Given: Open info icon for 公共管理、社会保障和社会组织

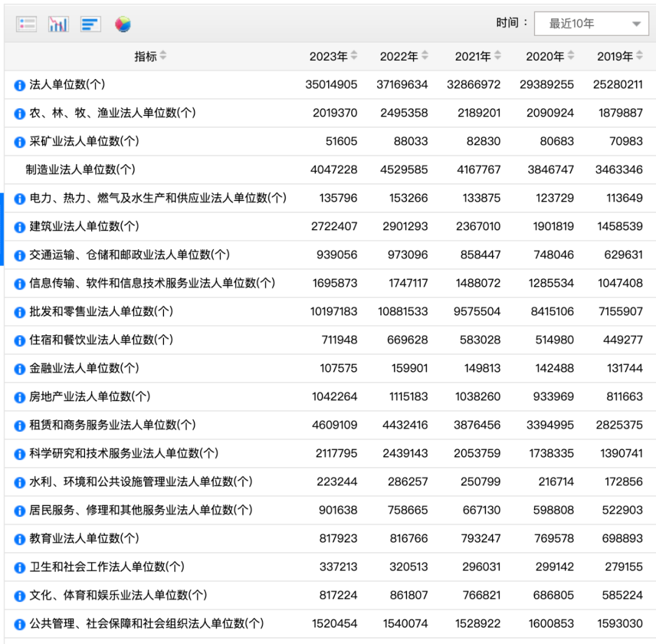Looking at the screenshot, I should pos(19,624).
